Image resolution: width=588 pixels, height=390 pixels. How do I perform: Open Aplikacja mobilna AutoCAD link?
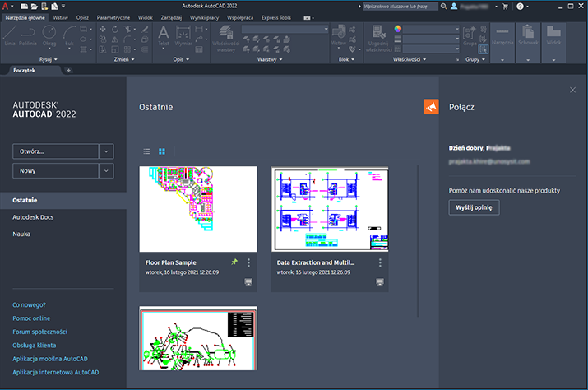(50, 359)
